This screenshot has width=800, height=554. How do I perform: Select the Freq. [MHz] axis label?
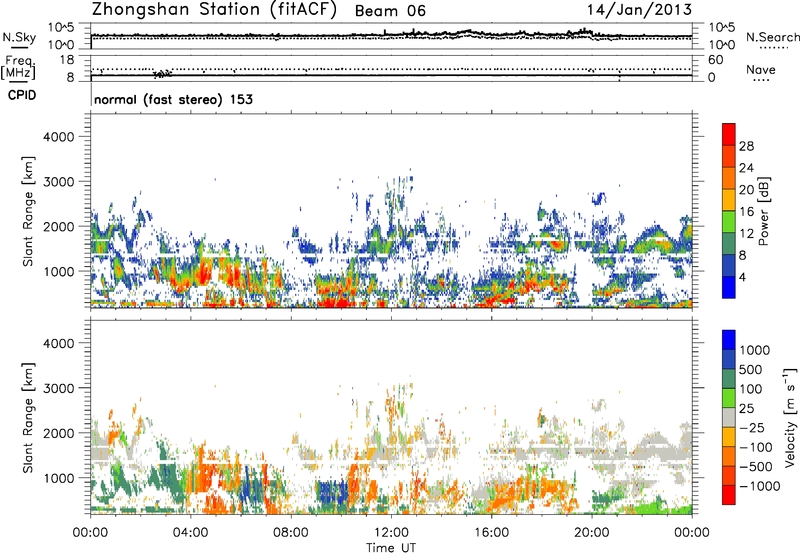point(19,67)
